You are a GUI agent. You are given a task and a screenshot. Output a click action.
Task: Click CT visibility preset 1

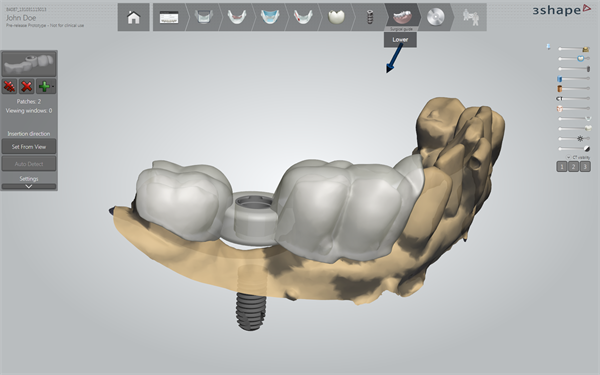pyautogui.click(x=562, y=166)
